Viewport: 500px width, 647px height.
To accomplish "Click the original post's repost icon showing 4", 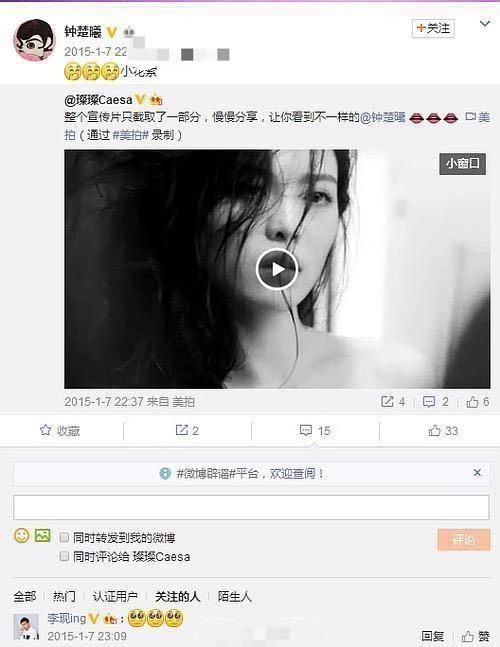I will pyautogui.click(x=387, y=401).
